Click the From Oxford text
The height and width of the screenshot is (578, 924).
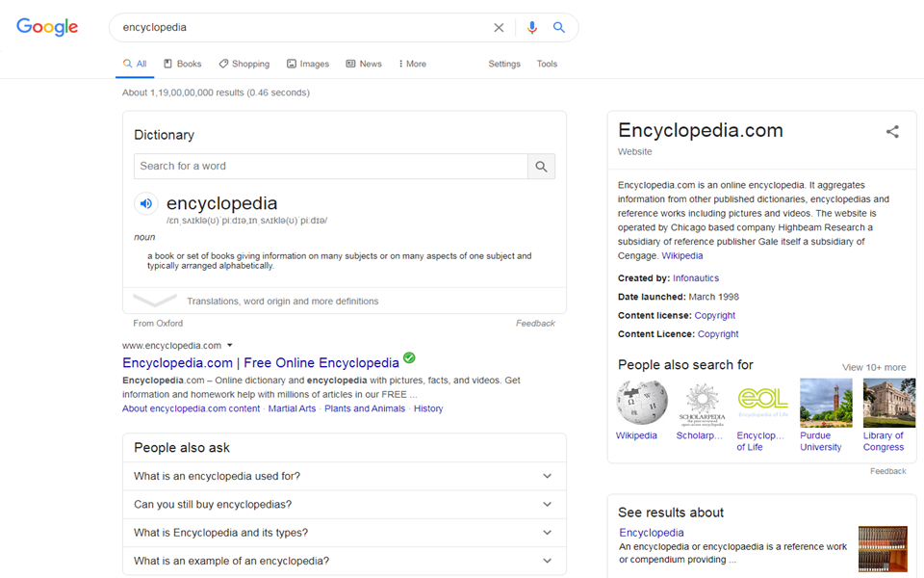pos(158,324)
